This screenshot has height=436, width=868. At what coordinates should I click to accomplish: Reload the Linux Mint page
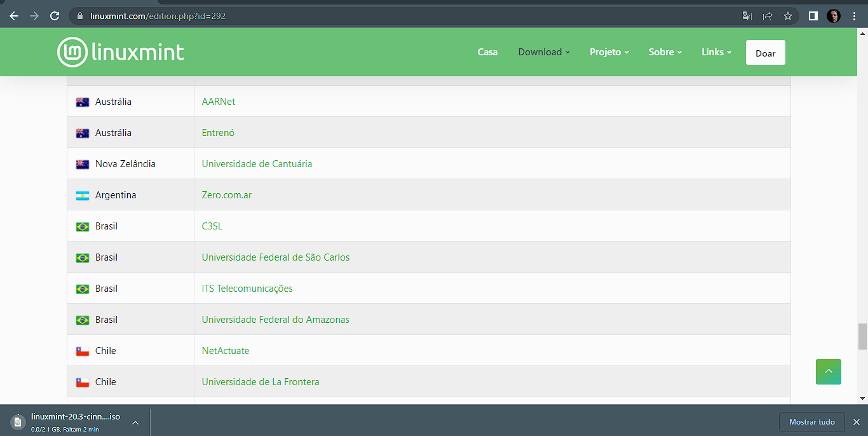click(55, 16)
